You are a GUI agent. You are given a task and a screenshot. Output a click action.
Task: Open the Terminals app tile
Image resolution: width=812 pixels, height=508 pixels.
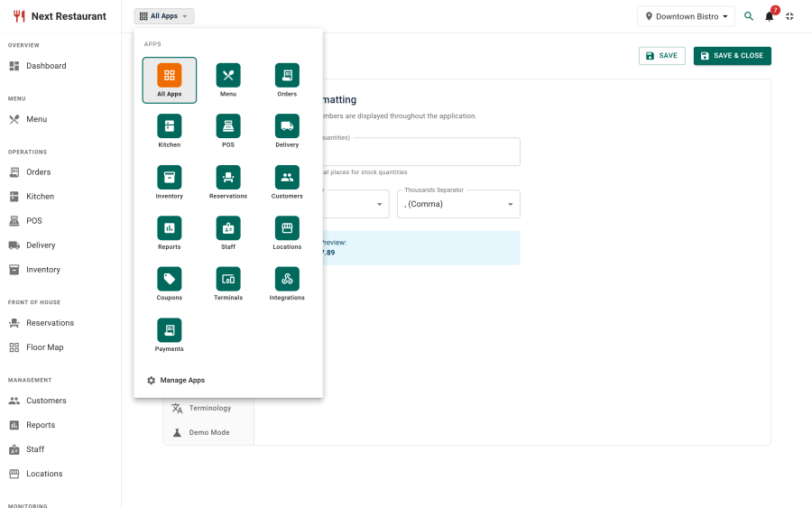click(228, 283)
